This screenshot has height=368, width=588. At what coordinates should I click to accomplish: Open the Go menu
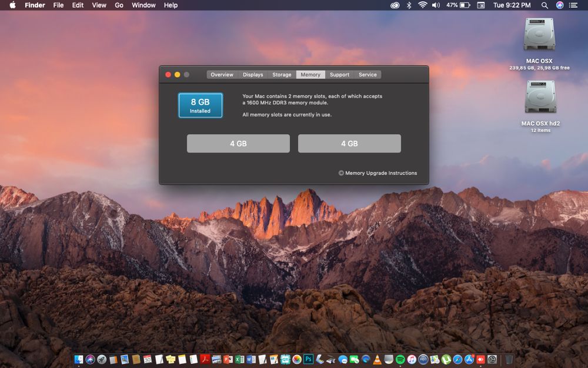pos(119,5)
